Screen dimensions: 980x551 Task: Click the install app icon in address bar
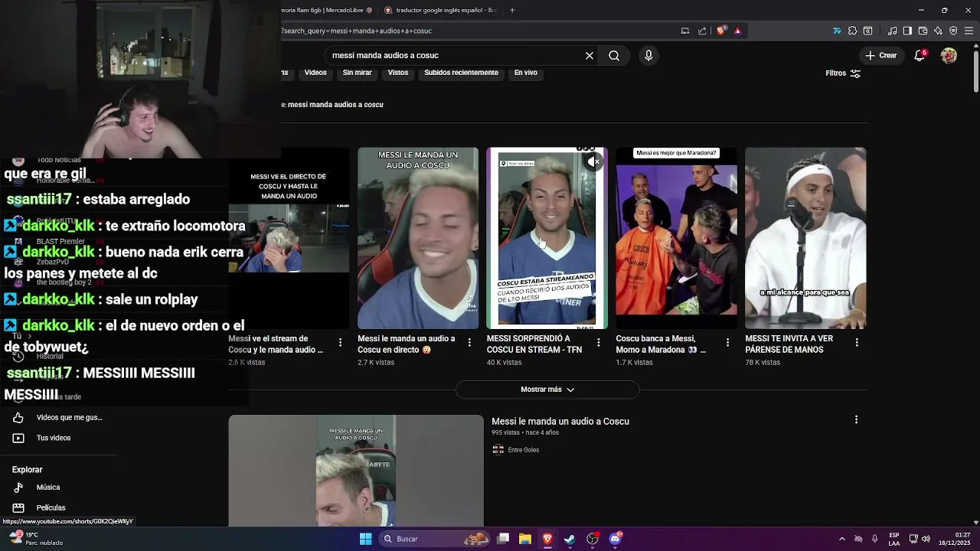[x=685, y=31]
